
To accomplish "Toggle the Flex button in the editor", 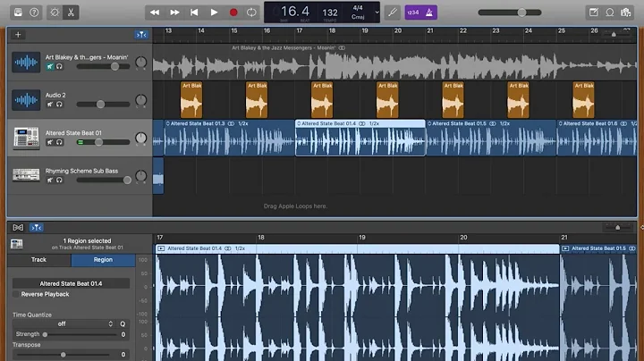I will point(18,227).
